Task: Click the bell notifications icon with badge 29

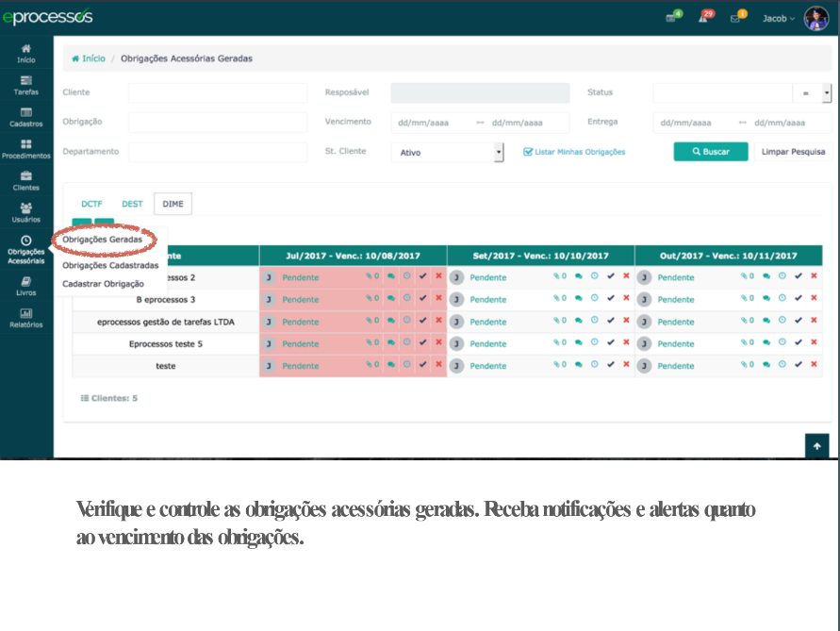Action: 703,18
